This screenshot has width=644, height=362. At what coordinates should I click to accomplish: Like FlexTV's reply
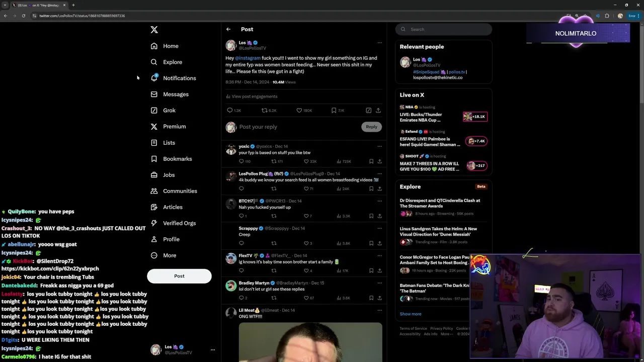click(306, 270)
